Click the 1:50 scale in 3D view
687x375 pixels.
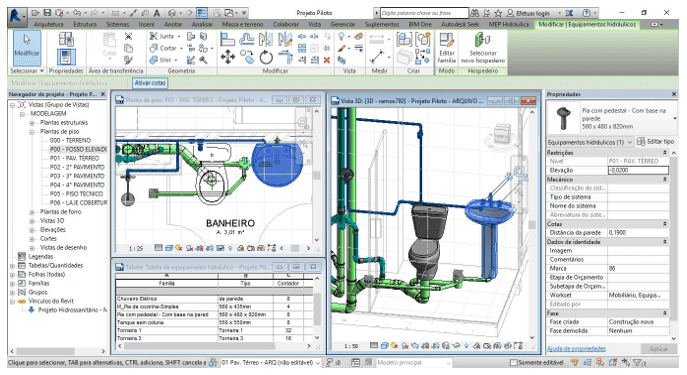[x=351, y=346]
